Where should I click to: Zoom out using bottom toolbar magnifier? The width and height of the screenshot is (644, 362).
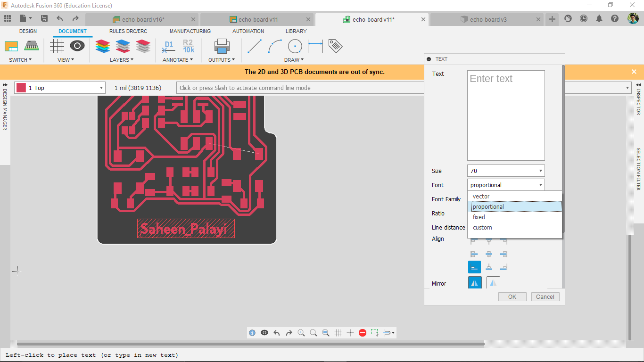click(x=314, y=333)
